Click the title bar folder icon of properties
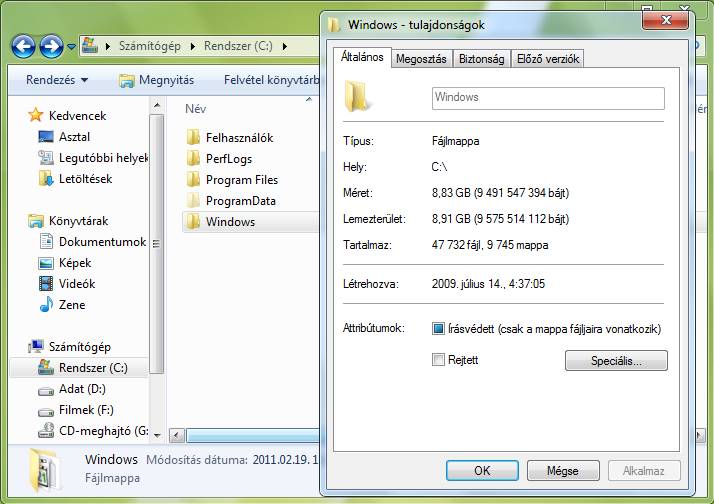The image size is (714, 504). (334, 25)
